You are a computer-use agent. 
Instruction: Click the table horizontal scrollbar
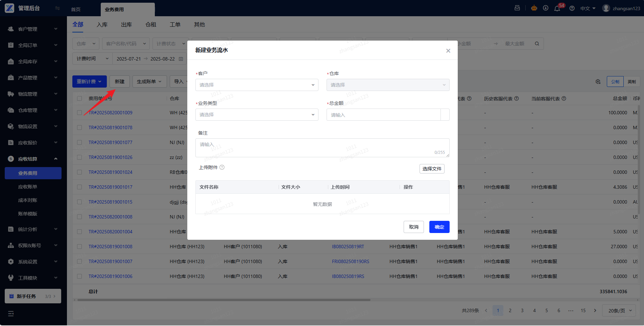click(224, 300)
